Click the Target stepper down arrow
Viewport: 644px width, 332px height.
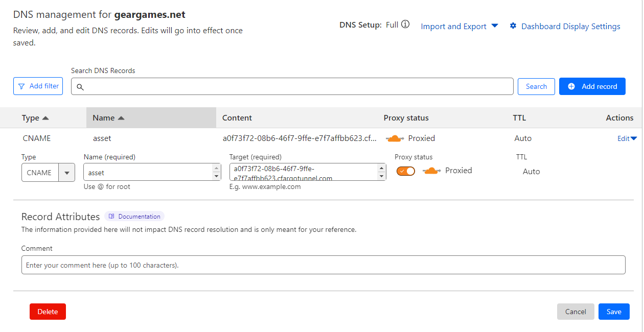click(x=381, y=177)
